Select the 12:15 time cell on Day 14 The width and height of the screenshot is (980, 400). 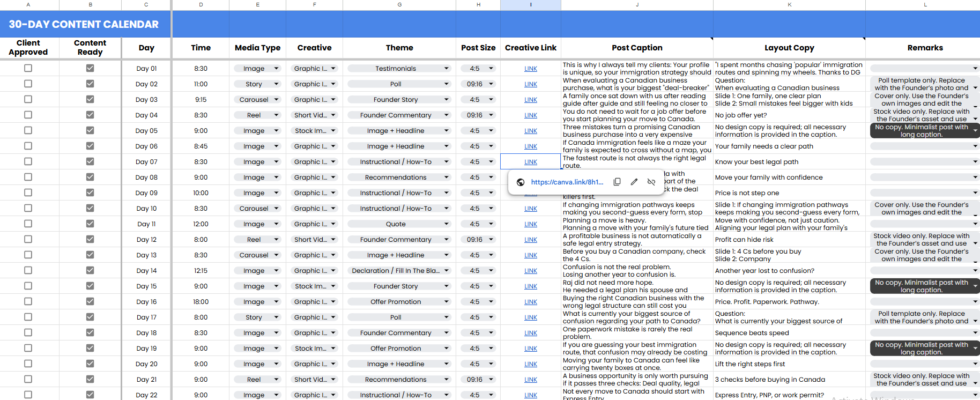[201, 271]
